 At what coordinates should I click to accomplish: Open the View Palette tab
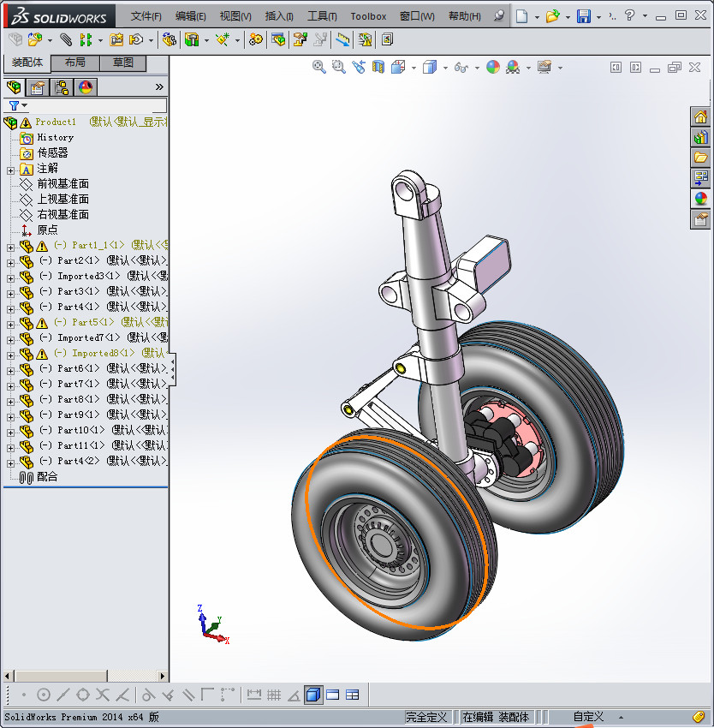click(x=700, y=178)
